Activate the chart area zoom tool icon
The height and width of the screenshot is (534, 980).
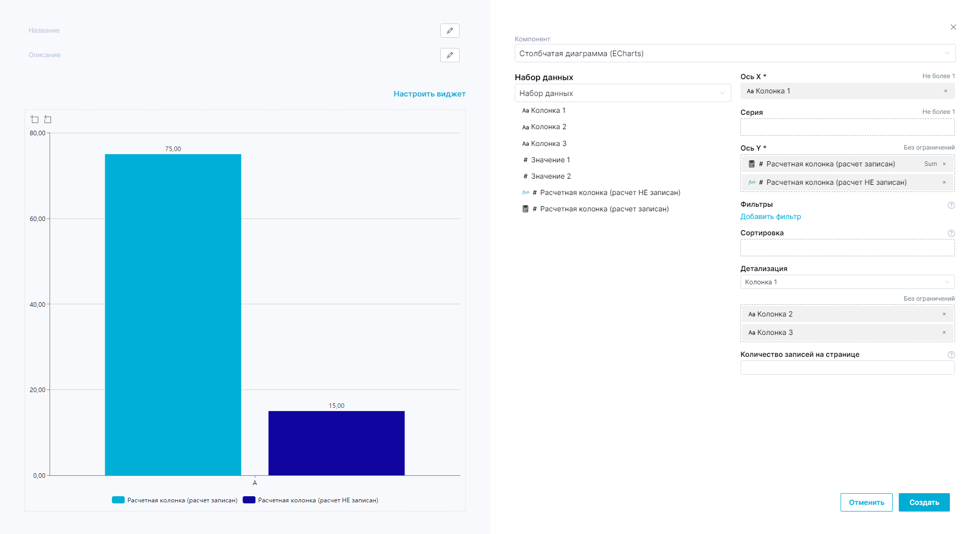coord(35,119)
